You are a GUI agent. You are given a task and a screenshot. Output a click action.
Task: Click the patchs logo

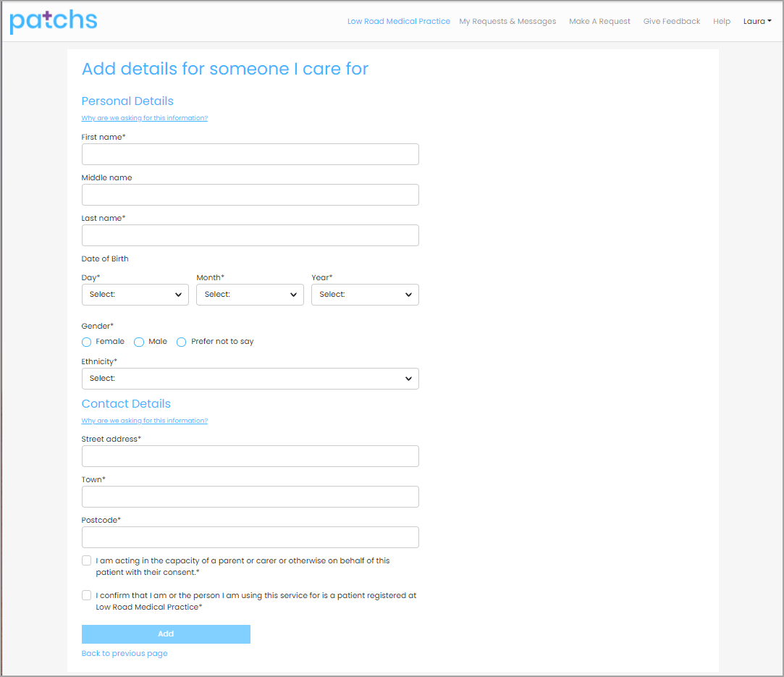click(x=53, y=22)
